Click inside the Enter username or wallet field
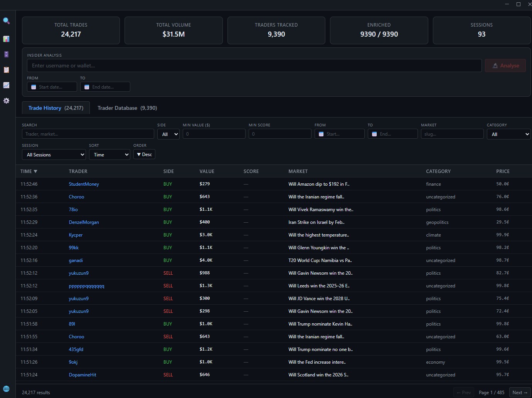This screenshot has width=532, height=398. click(x=254, y=65)
